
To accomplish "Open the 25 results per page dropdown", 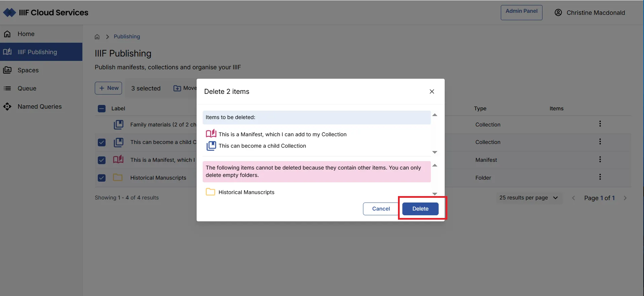I will [529, 198].
